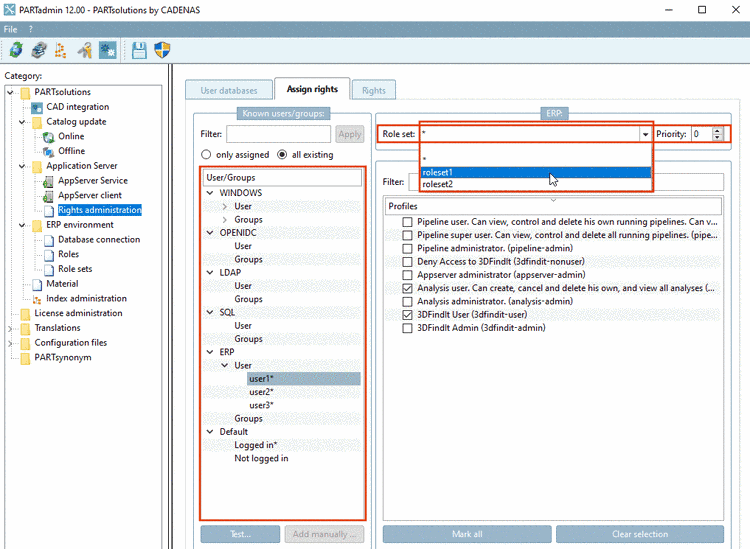
Task: Click the blue gear settings toolbar icon
Action: click(108, 50)
